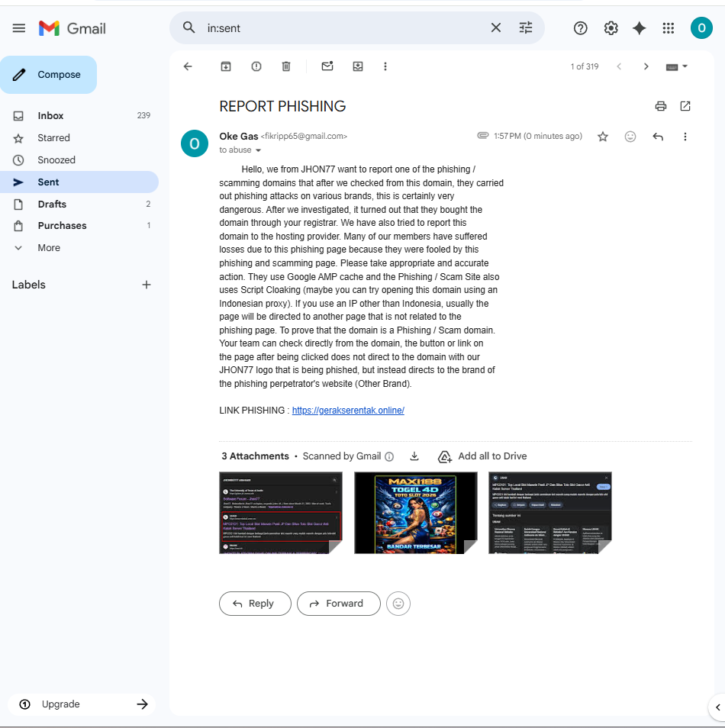Screen dimensions: 725x728
Task: Open the third attachment thumbnail
Action: pos(550,513)
